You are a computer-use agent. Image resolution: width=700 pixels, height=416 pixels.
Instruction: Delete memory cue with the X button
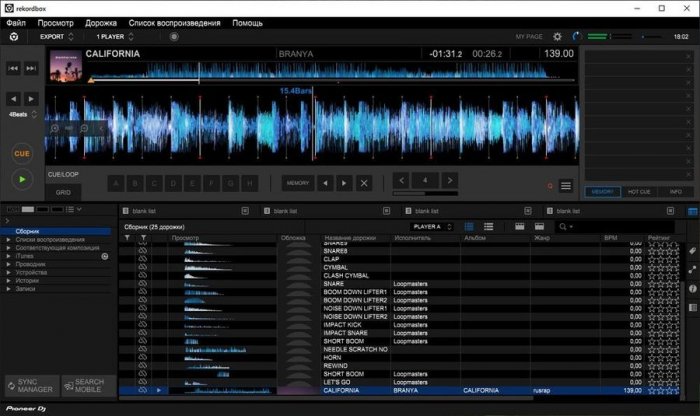pyautogui.click(x=364, y=183)
